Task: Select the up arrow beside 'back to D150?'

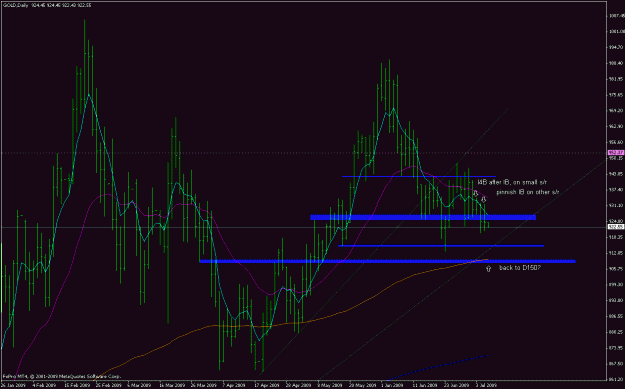Action: pyautogui.click(x=488, y=269)
